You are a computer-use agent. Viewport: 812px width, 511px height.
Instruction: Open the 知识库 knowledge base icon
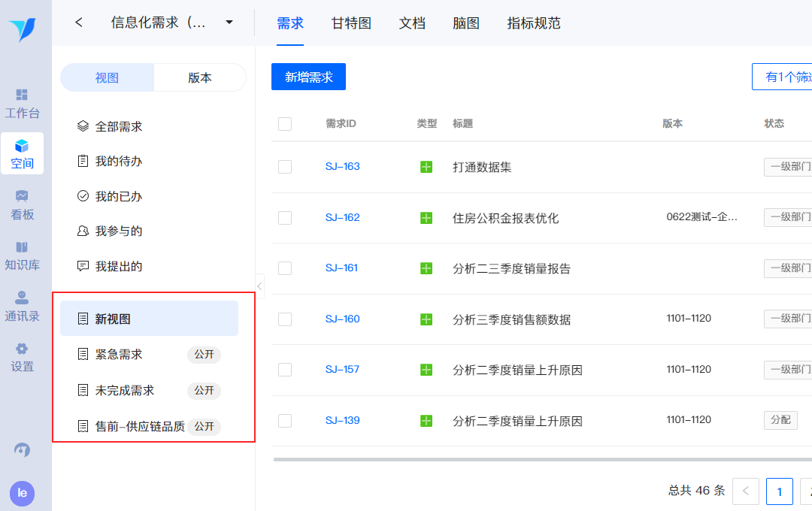click(22, 247)
